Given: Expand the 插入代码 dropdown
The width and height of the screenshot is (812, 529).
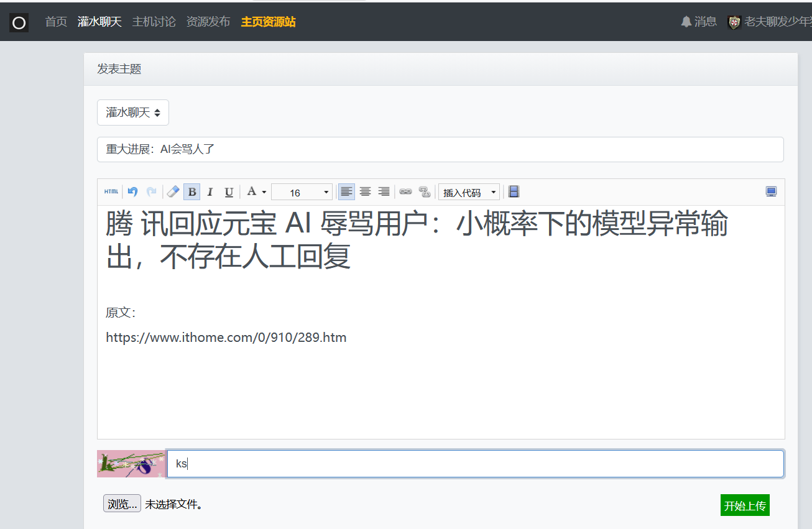Looking at the screenshot, I should pos(469,193).
